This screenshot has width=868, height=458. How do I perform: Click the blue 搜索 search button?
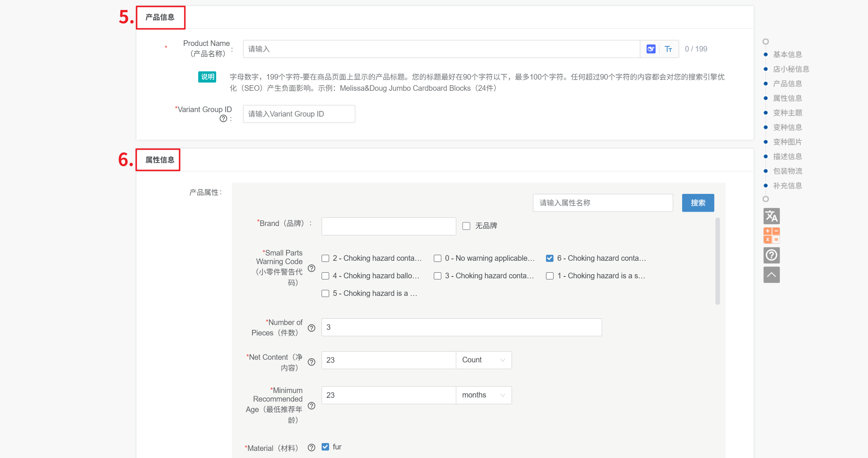tap(698, 203)
